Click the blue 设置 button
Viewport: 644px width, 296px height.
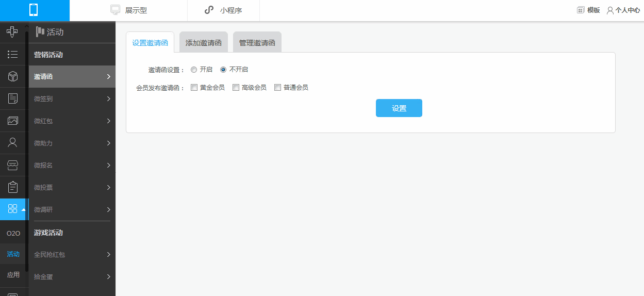coord(399,108)
